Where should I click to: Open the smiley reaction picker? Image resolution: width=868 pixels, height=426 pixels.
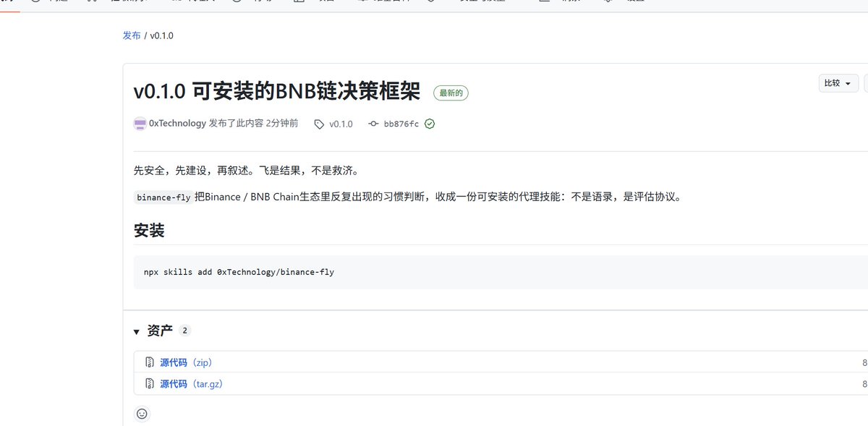(x=142, y=414)
